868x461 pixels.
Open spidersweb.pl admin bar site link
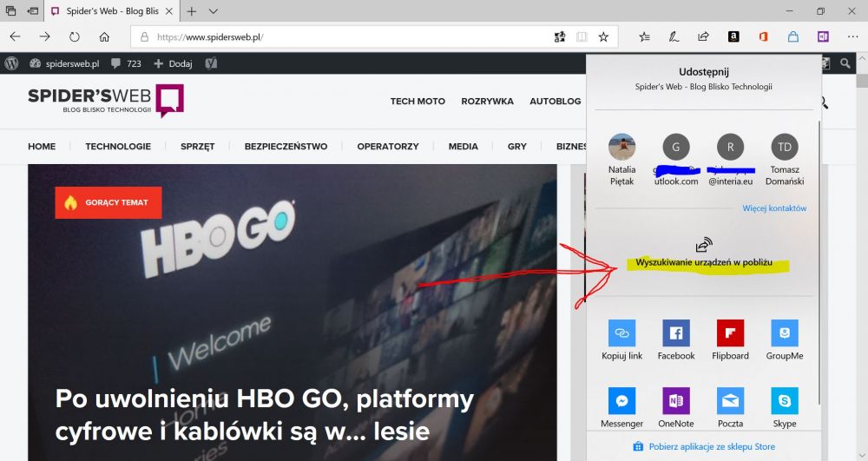65,63
